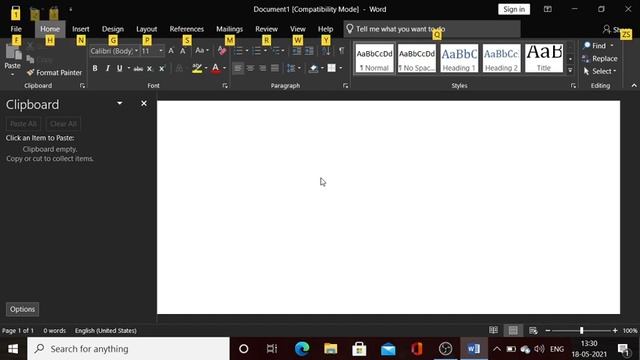This screenshot has width=640, height=360.
Task: Apply red font color
Action: [x=216, y=69]
